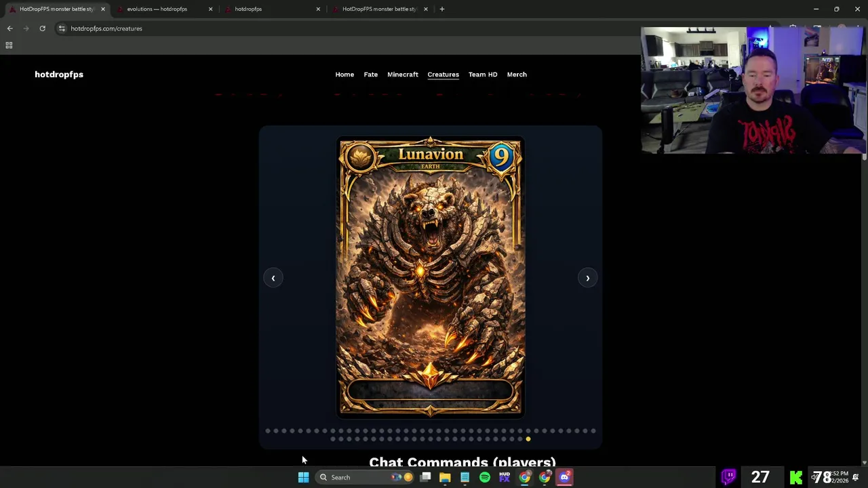Click the green Kick icon in overlay

coord(796,478)
